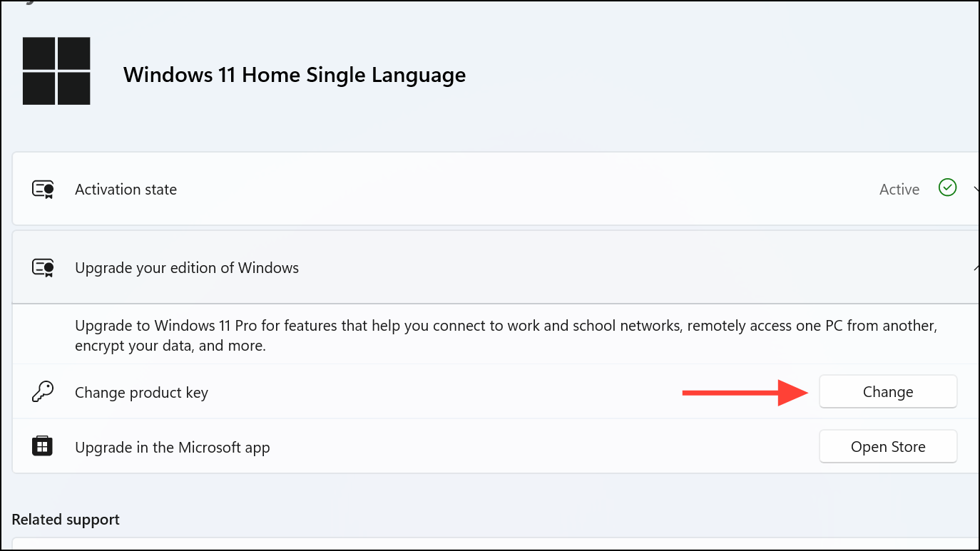980x551 pixels.
Task: Select the Upgrade your edition of Windows label
Action: pyautogui.click(x=187, y=268)
